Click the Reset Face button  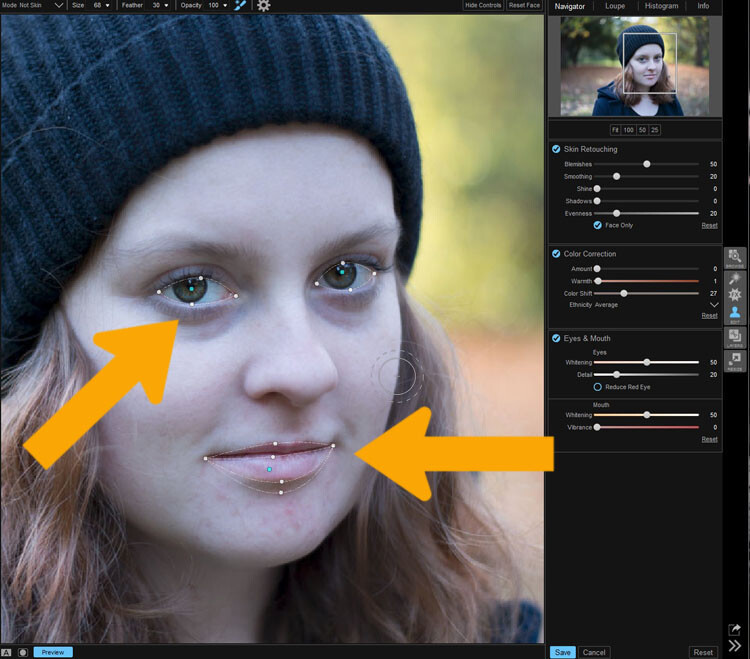coord(524,5)
